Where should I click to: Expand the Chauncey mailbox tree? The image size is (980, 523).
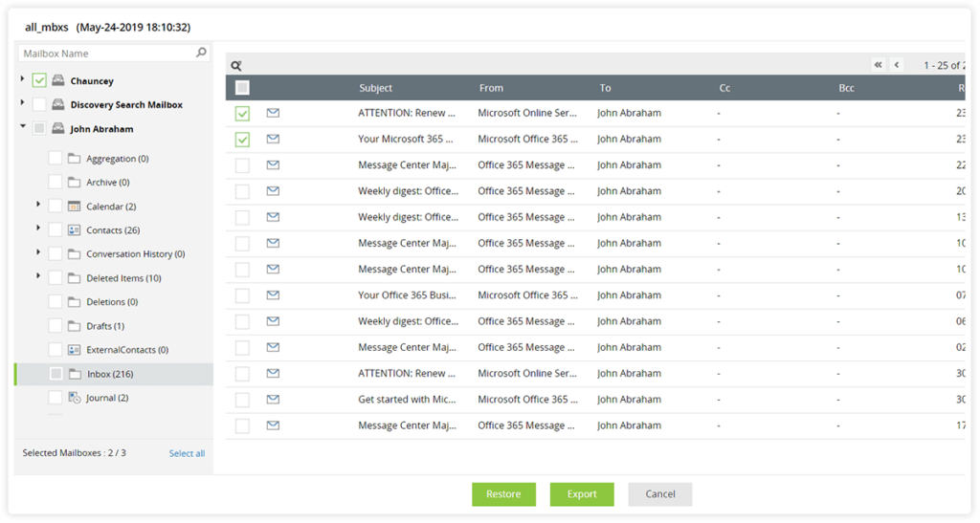point(23,78)
